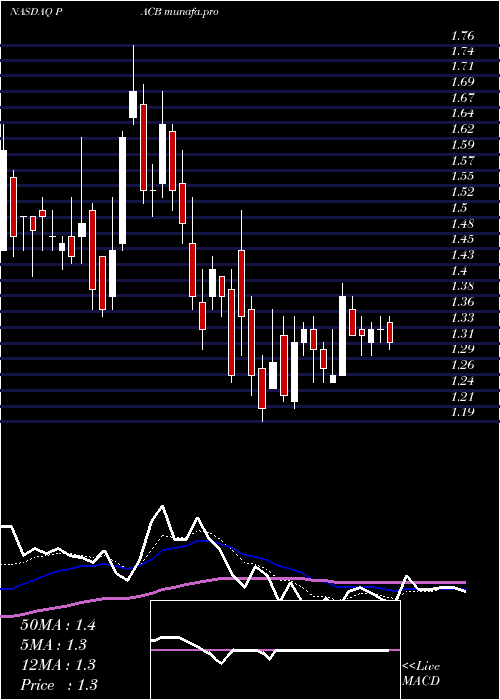Click the 1.64 price axis label
This screenshot has height=700, width=500.
click(x=462, y=113)
